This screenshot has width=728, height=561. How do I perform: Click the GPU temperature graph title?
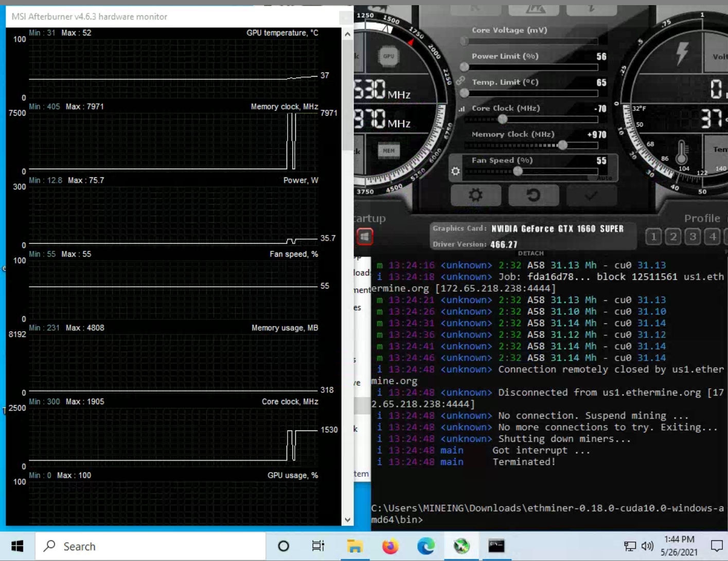tap(282, 33)
